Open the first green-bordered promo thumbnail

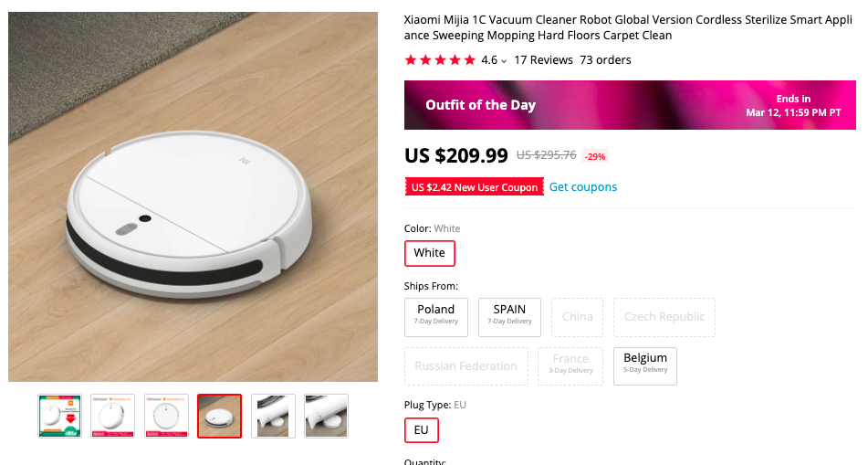click(x=60, y=417)
